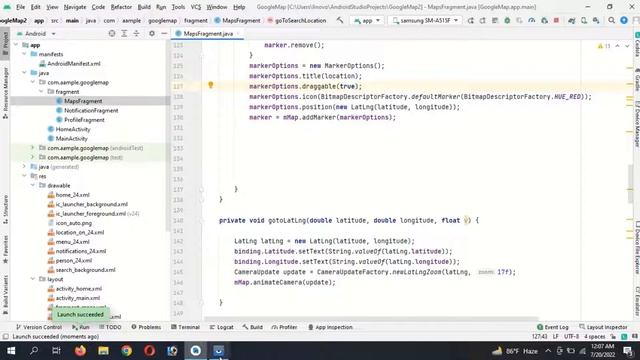Click the Collapse All icon in Project panel

[x=136, y=33]
